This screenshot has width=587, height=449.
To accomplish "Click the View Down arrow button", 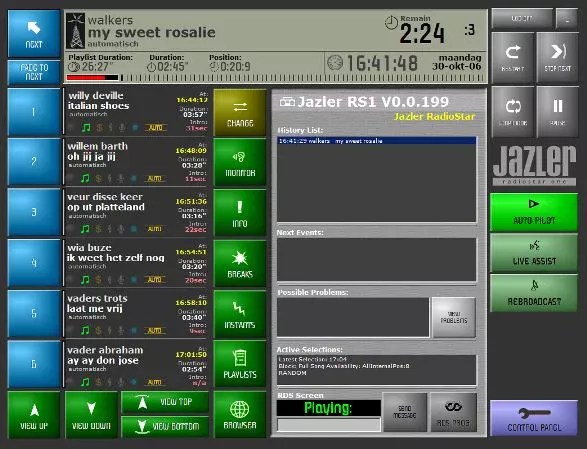I will click(x=91, y=415).
